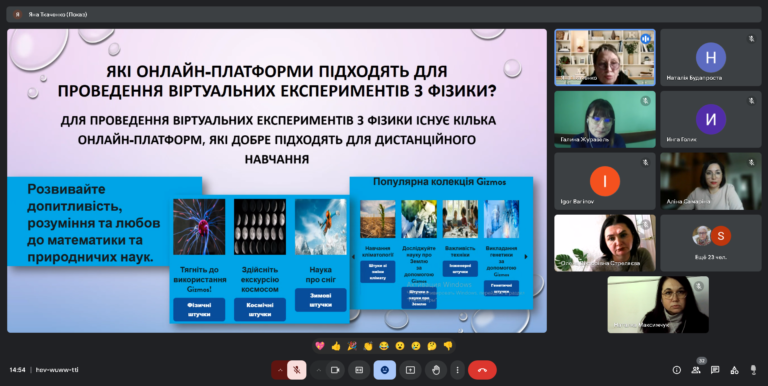Send the surprised face reaction
Image resolution: width=768 pixels, height=386 pixels.
click(x=400, y=346)
